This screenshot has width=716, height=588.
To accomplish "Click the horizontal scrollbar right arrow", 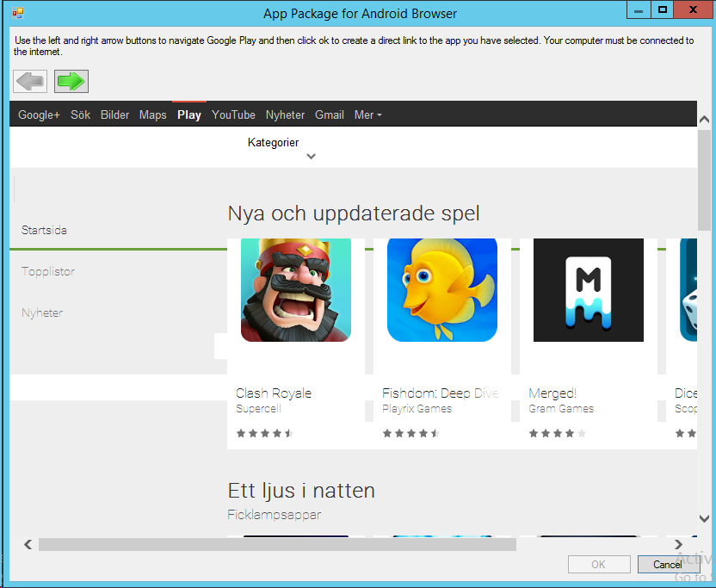I will click(x=679, y=544).
